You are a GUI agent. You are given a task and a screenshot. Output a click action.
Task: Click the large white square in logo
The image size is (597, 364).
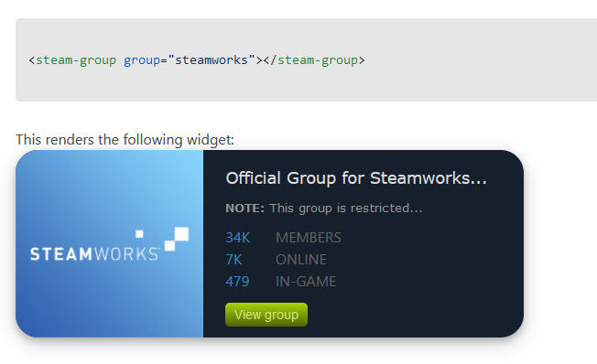pos(181,234)
